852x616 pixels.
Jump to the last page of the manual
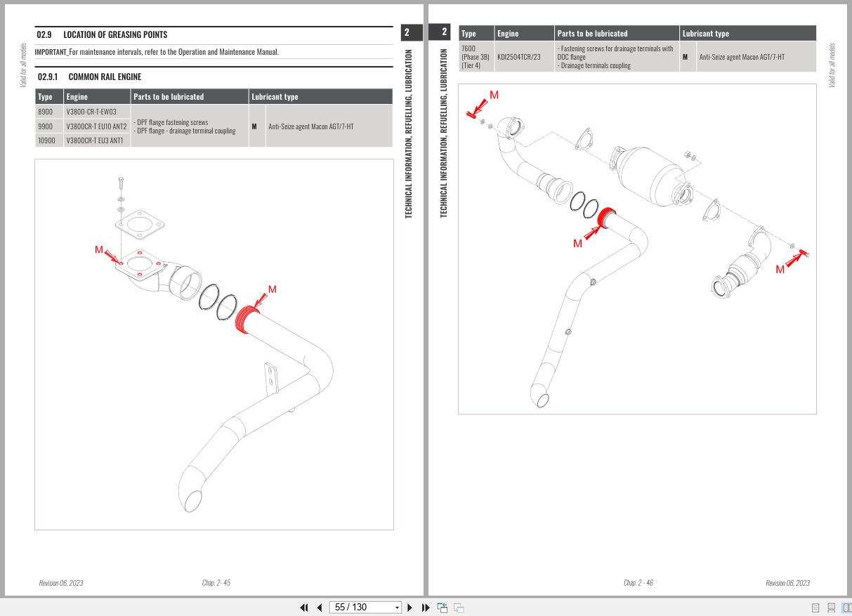[x=425, y=607]
